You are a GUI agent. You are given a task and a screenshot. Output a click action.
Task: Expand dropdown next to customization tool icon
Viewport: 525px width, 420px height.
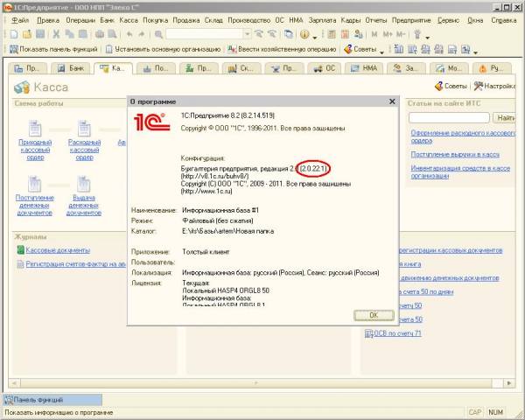pos(428,37)
